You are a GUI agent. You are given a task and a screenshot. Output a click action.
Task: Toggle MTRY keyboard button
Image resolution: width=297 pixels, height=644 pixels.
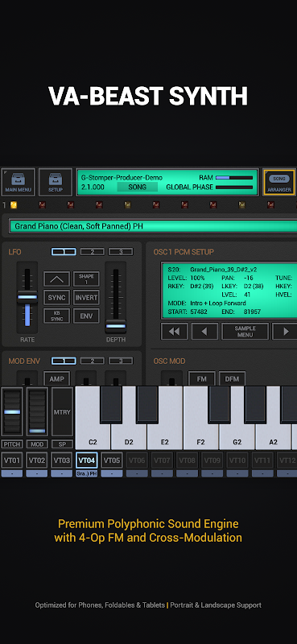(63, 412)
